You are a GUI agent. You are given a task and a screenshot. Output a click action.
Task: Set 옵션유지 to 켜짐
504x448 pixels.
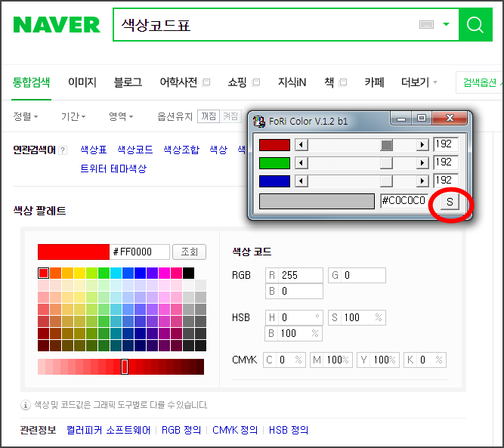[x=230, y=116]
